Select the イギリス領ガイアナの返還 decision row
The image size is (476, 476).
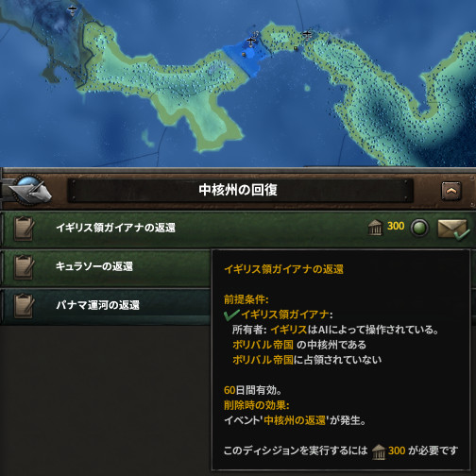coord(238,229)
